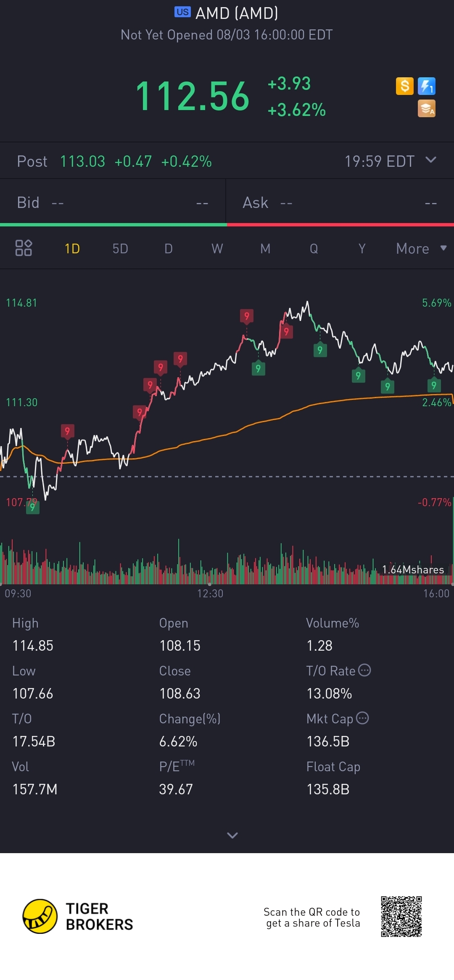Screen dimensions: 454x980
Task: Tap the blue lightning bolt icon
Action: click(426, 86)
